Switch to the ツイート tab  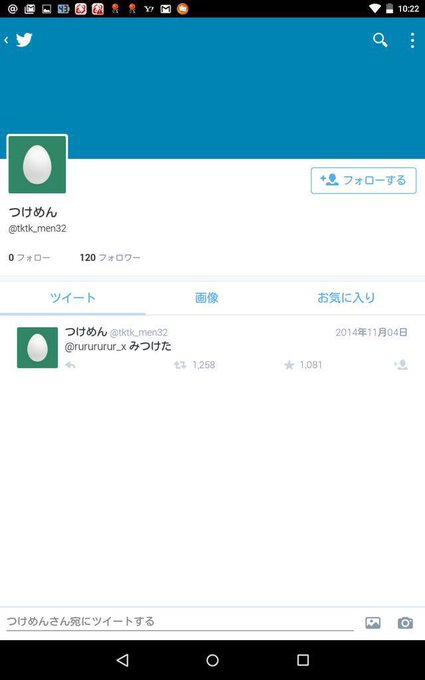coord(72,298)
